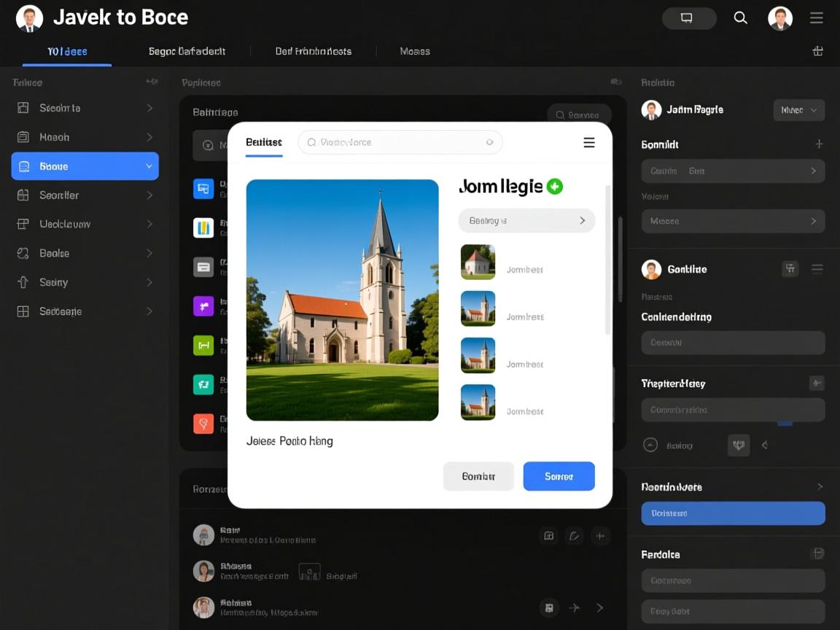Click the purple app icon in list
The image size is (840, 630).
tap(203, 306)
